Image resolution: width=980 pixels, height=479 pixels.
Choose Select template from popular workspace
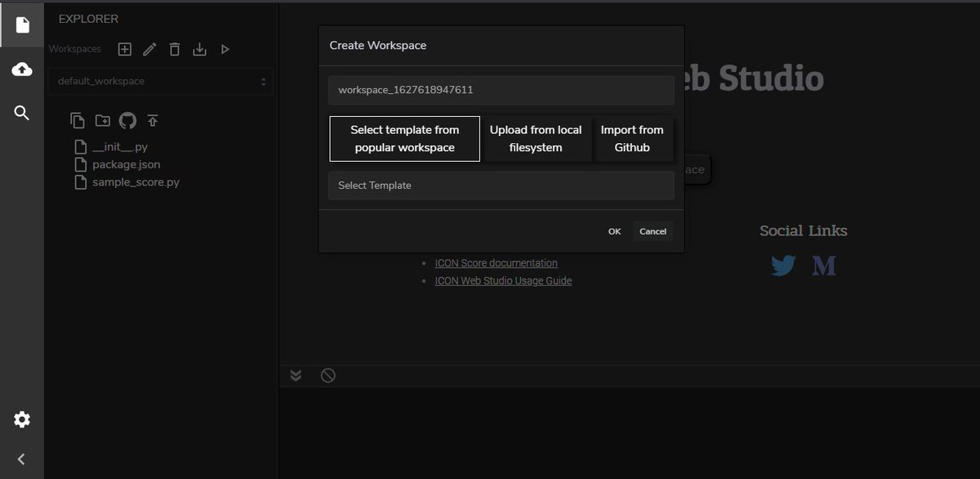pyautogui.click(x=405, y=139)
